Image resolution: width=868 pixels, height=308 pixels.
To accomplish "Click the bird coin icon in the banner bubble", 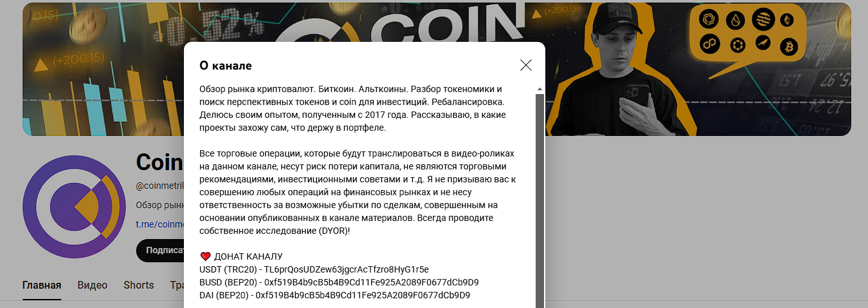I will click(x=763, y=44).
